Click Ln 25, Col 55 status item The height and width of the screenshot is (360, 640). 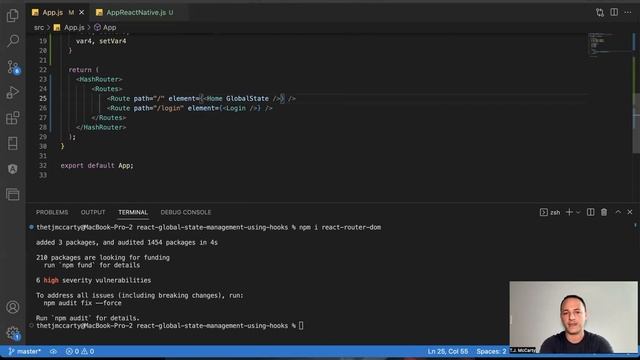[x=448, y=351]
